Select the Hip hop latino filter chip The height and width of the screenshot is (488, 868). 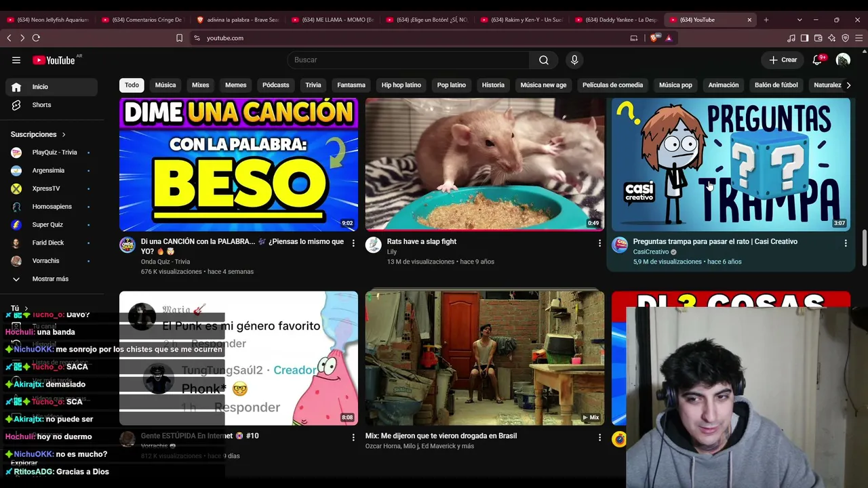(x=401, y=85)
